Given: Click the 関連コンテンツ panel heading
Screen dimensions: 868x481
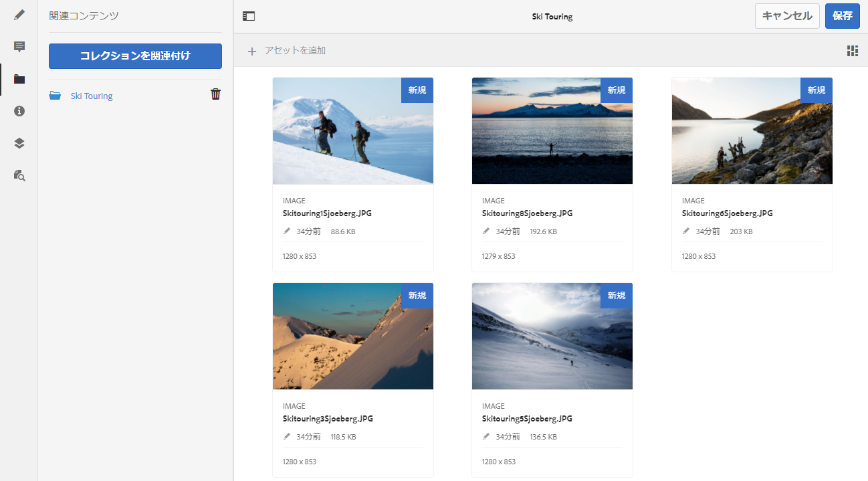Looking at the screenshot, I should pos(84,15).
